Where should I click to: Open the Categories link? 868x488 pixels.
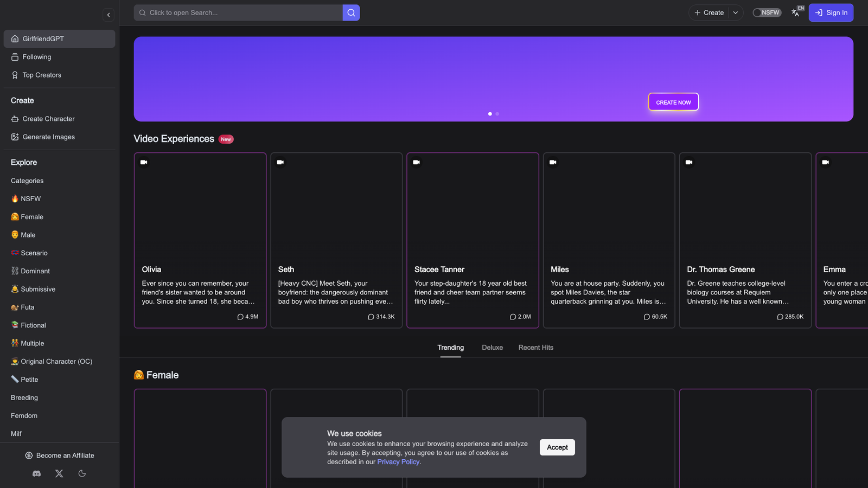pyautogui.click(x=27, y=181)
